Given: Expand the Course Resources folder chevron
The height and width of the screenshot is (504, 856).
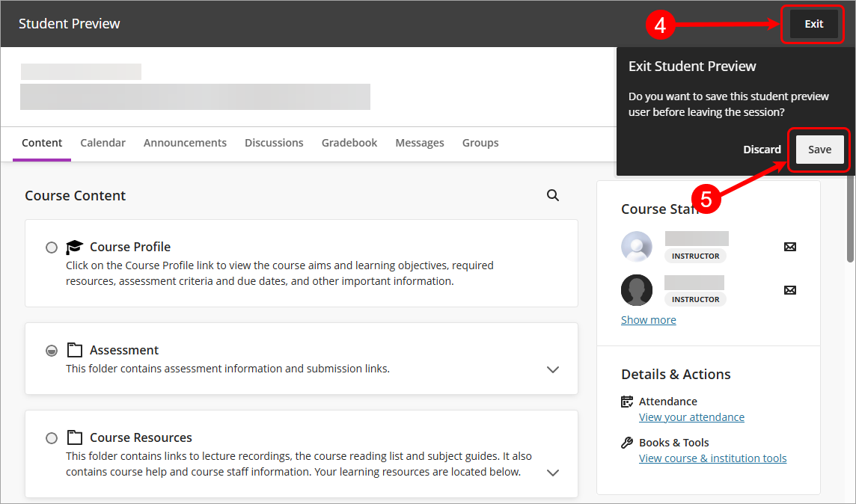Looking at the screenshot, I should [x=553, y=473].
